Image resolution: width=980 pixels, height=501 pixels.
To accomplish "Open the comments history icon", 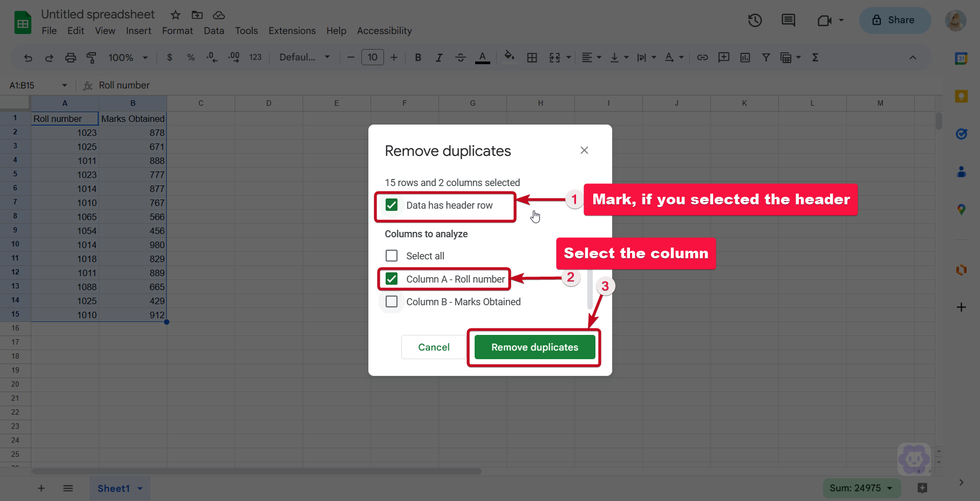I will click(789, 20).
